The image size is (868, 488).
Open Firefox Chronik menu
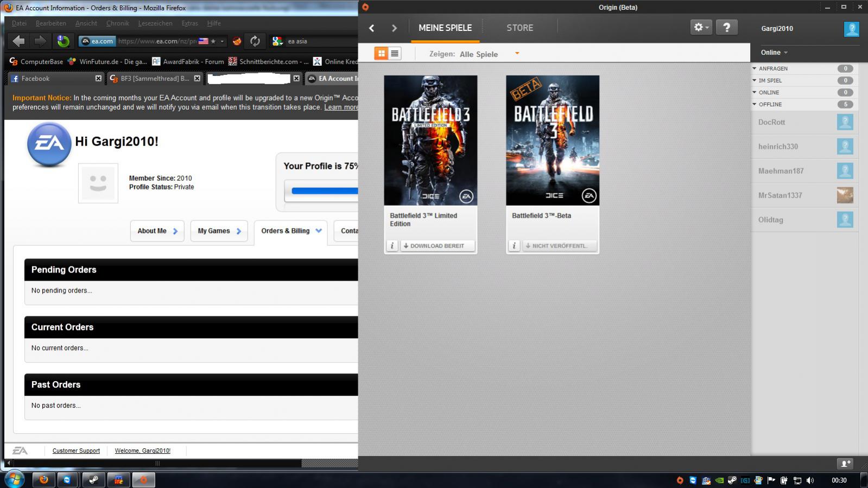point(118,23)
